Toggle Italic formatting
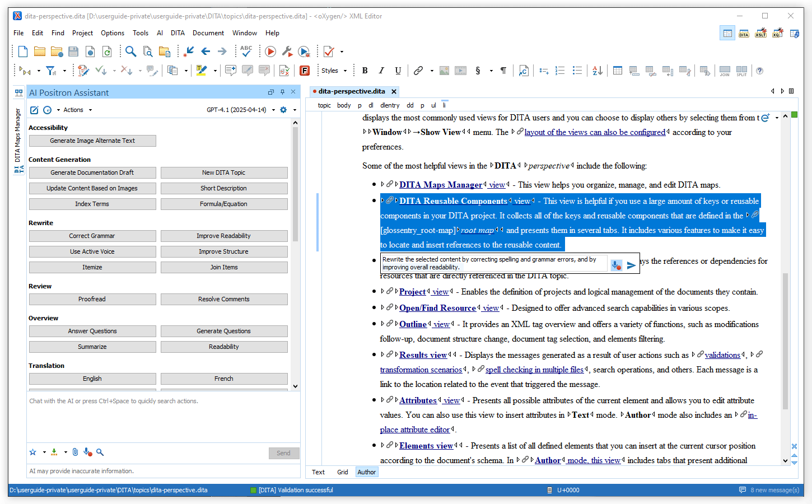The image size is (812, 504). click(x=381, y=71)
